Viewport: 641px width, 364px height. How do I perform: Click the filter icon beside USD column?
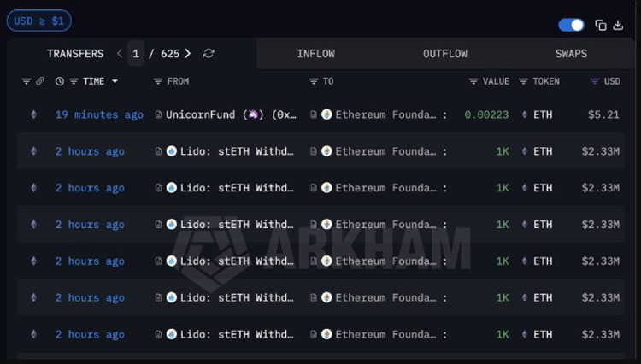595,81
